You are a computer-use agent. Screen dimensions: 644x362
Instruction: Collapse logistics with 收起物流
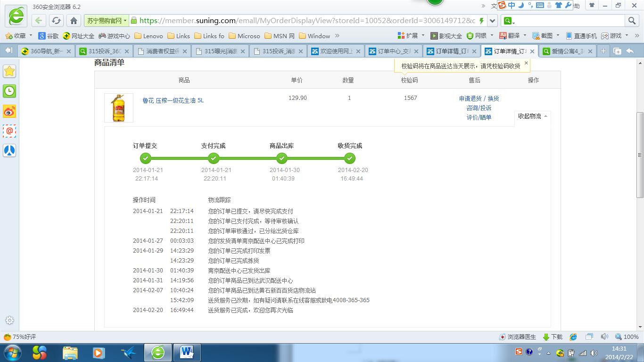[532, 116]
